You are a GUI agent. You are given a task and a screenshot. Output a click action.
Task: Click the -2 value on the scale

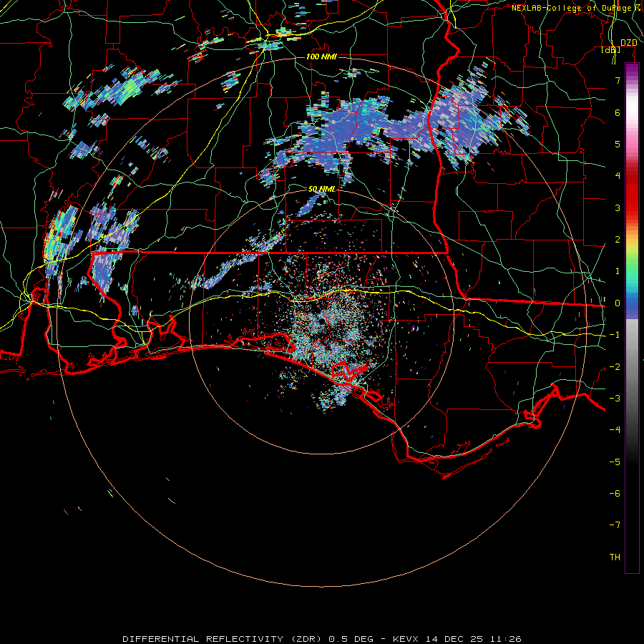tap(615, 366)
